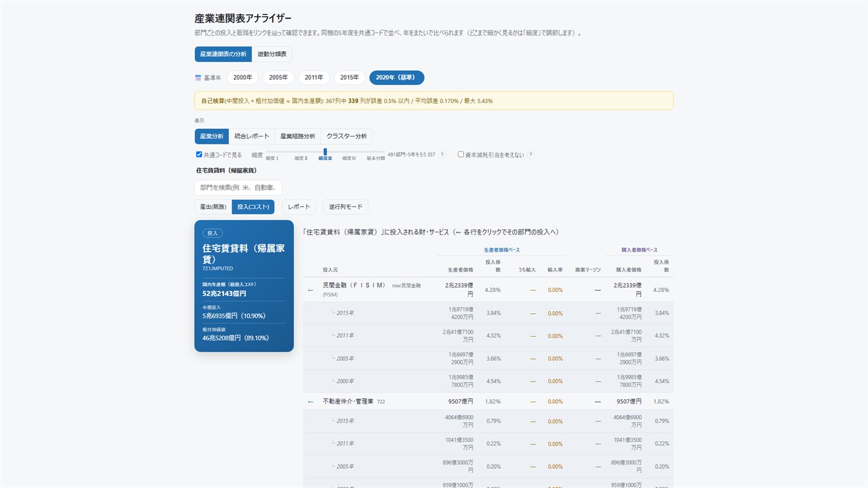This screenshot has width=868, height=488.
Task: Select the 2000年 base year
Action: (243, 78)
